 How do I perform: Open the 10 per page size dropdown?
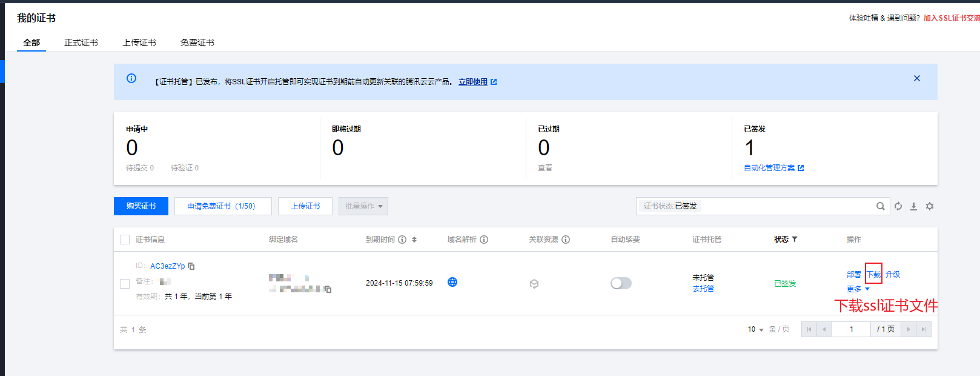[755, 329]
